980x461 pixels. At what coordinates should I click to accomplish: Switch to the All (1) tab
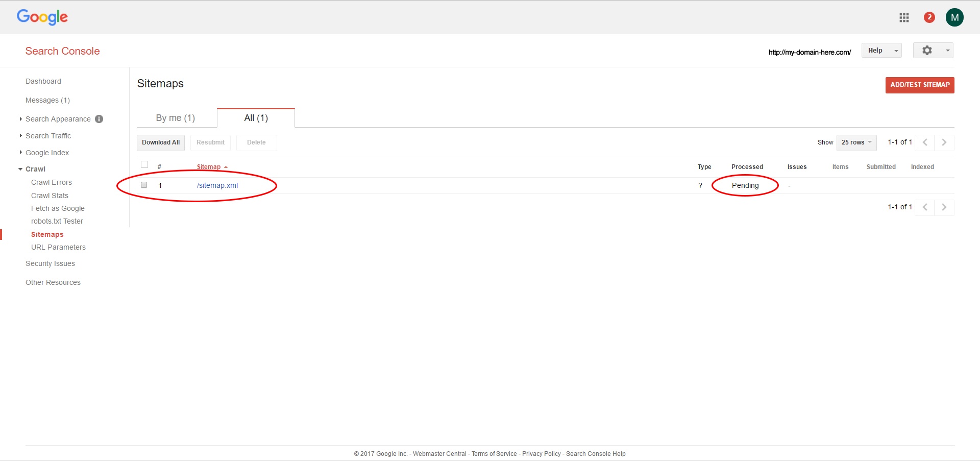(256, 118)
